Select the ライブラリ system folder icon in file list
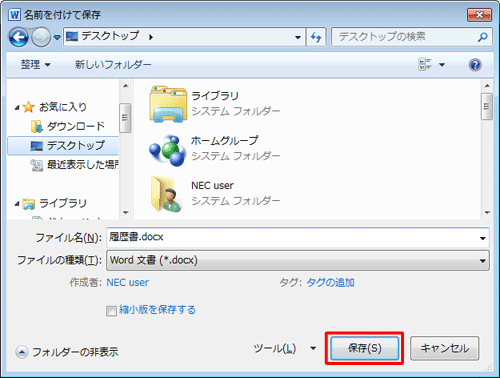This screenshot has height=378, width=500. (168, 104)
